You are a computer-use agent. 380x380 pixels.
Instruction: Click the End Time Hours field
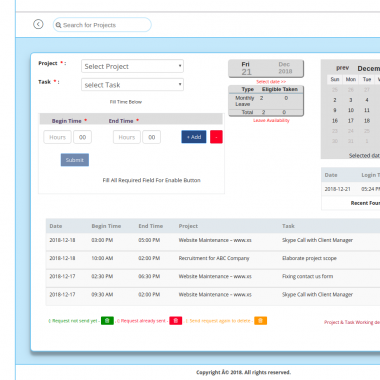[127, 137]
